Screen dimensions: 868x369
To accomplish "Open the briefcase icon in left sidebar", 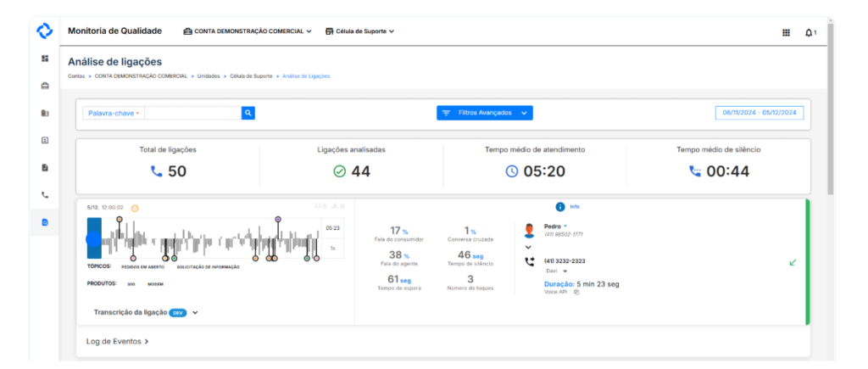I will (x=45, y=86).
